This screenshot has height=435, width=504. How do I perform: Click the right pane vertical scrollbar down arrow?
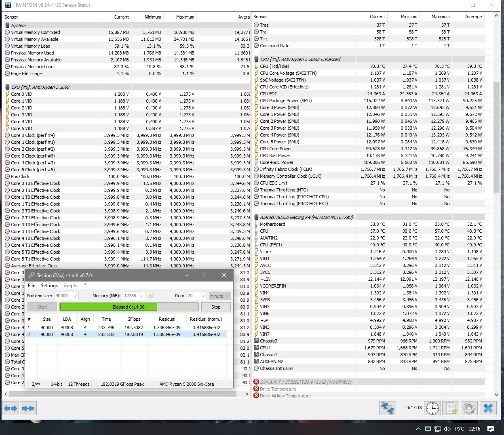coord(498,394)
